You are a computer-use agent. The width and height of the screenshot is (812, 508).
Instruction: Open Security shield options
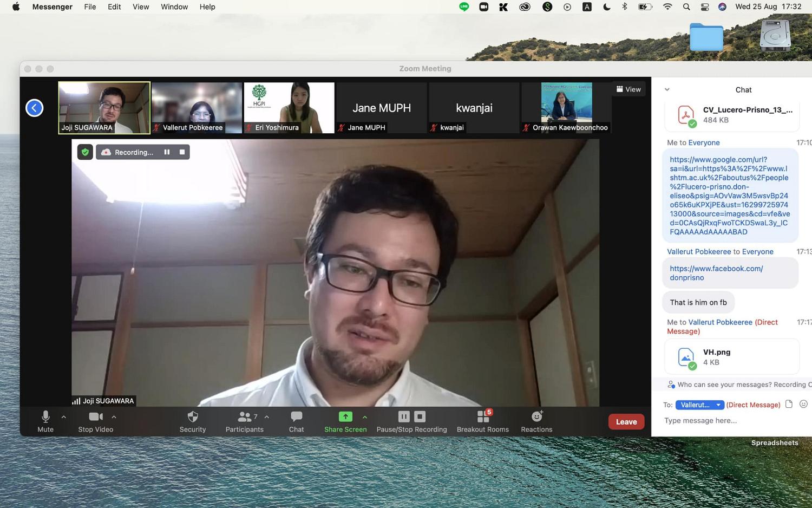tap(193, 421)
